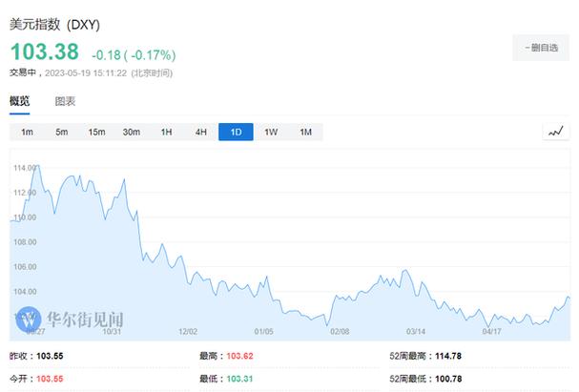579x392 pixels.
Task: Switch chart to line chart style icon
Action: pyautogui.click(x=556, y=132)
